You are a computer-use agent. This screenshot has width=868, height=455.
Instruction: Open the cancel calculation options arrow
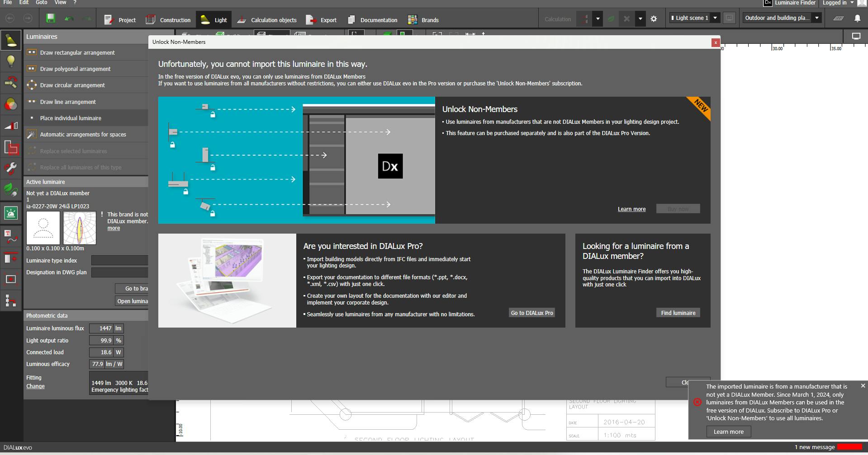(640, 19)
